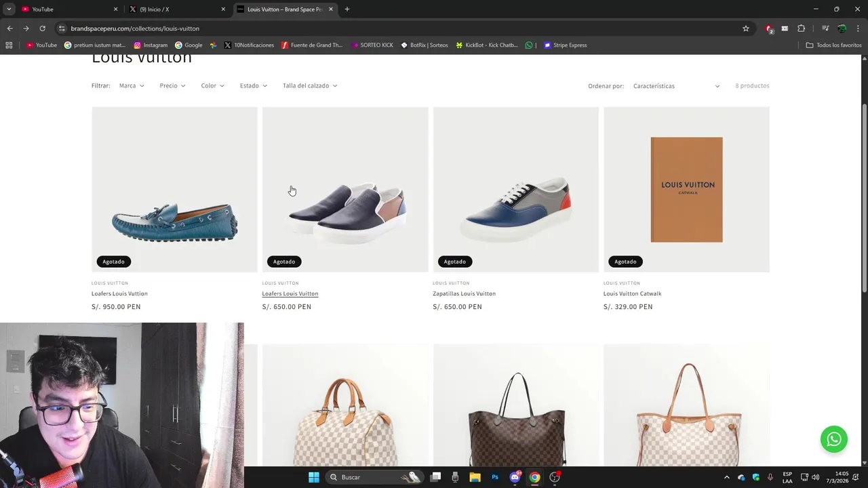
Task: Click the browser forward arrow
Action: pos(26,28)
